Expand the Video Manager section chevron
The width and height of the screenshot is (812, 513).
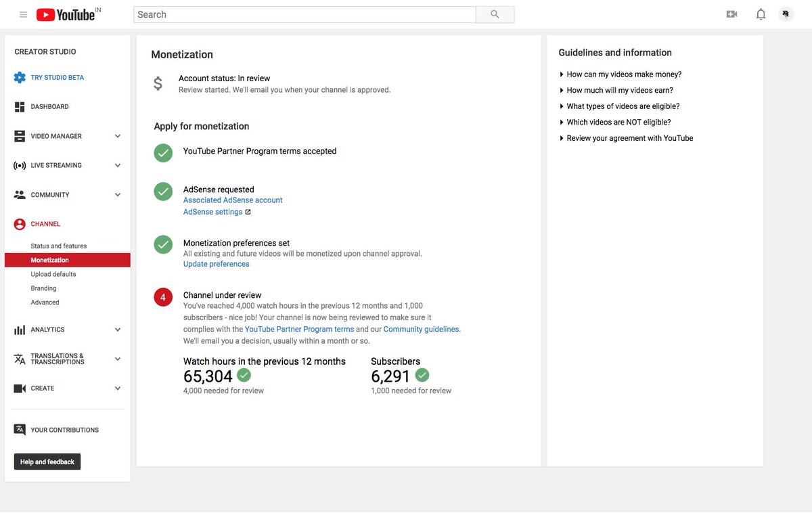click(118, 136)
